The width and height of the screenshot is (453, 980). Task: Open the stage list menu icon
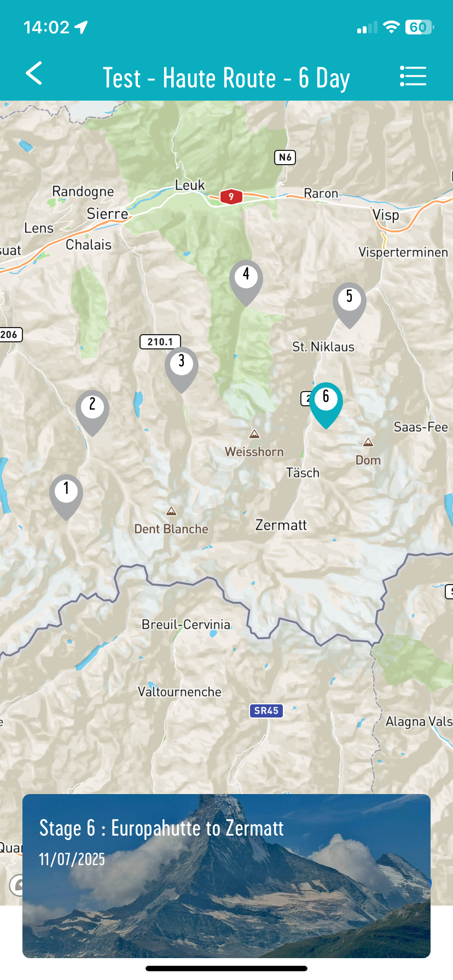coord(413,76)
